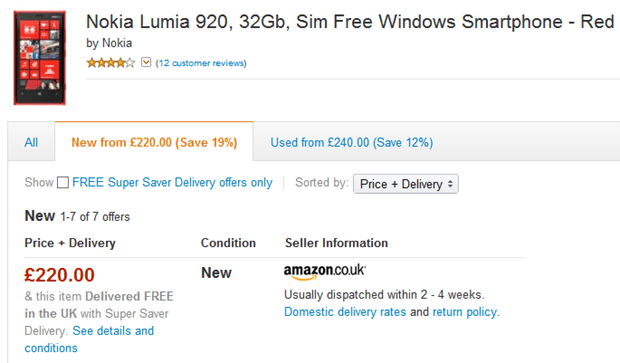This screenshot has width=620, height=363.
Task: Click the Price + Delivery column header
Action: tap(70, 243)
